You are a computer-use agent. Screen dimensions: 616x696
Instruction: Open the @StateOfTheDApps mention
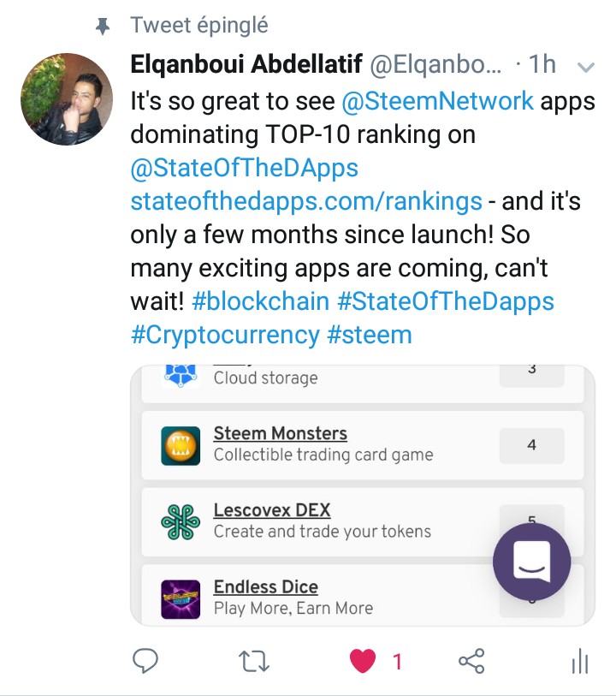click(245, 168)
